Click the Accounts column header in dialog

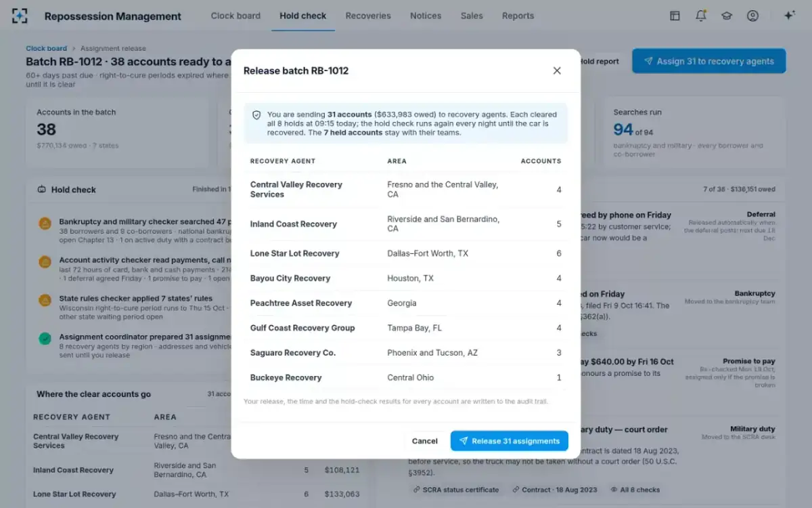click(x=541, y=161)
